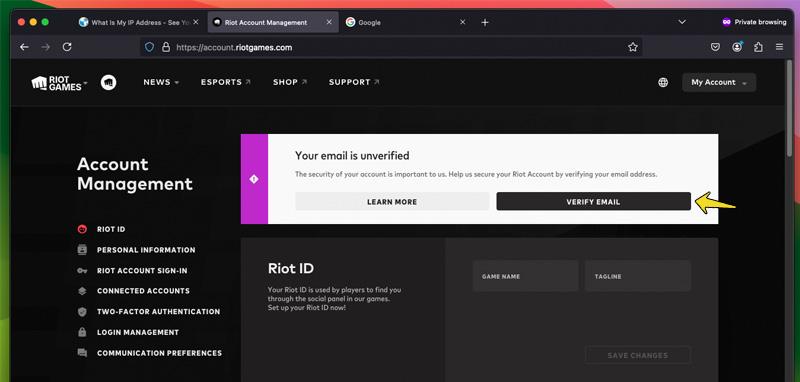
Task: Click the SAVE CHANGES button
Action: [x=638, y=355]
